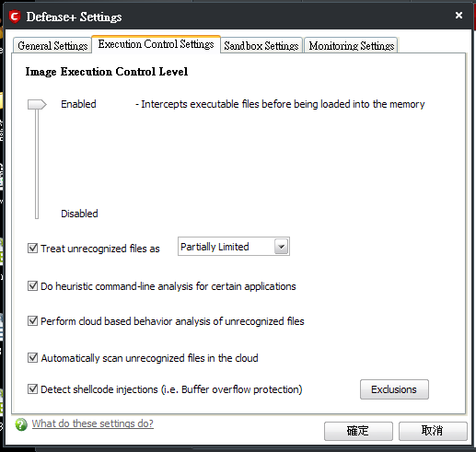Click the Image Execution Control Level heading
This screenshot has height=452, width=476.
[107, 72]
